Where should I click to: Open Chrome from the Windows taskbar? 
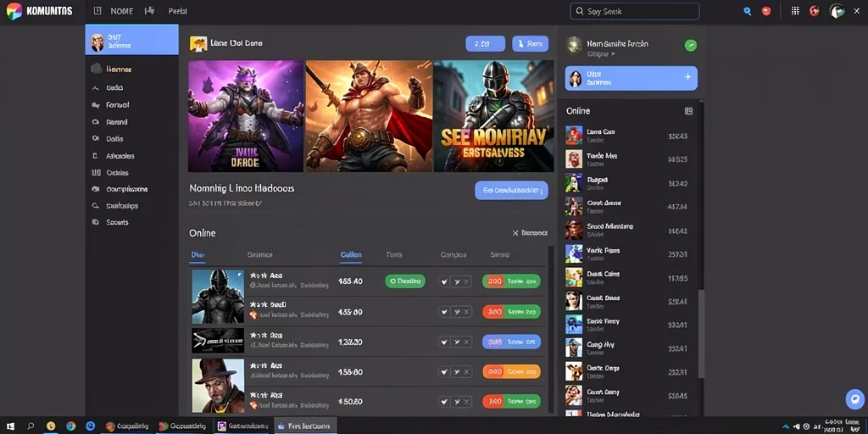tap(71, 426)
